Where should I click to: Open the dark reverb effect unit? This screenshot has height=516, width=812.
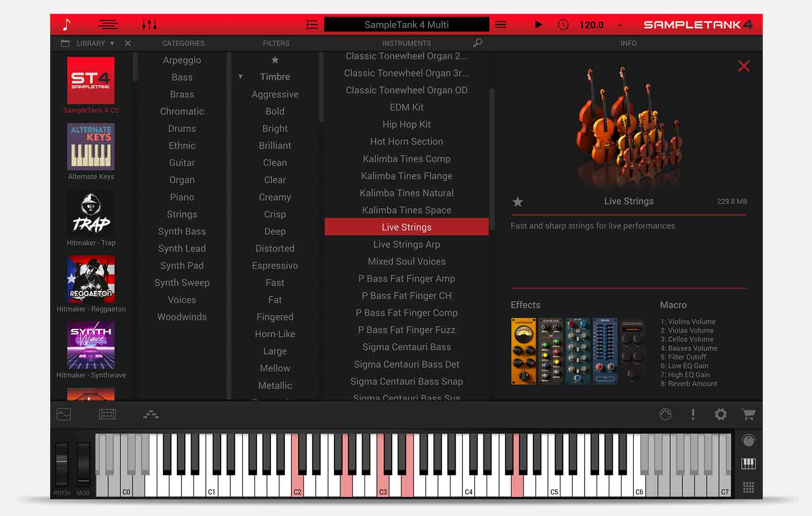pyautogui.click(x=632, y=351)
